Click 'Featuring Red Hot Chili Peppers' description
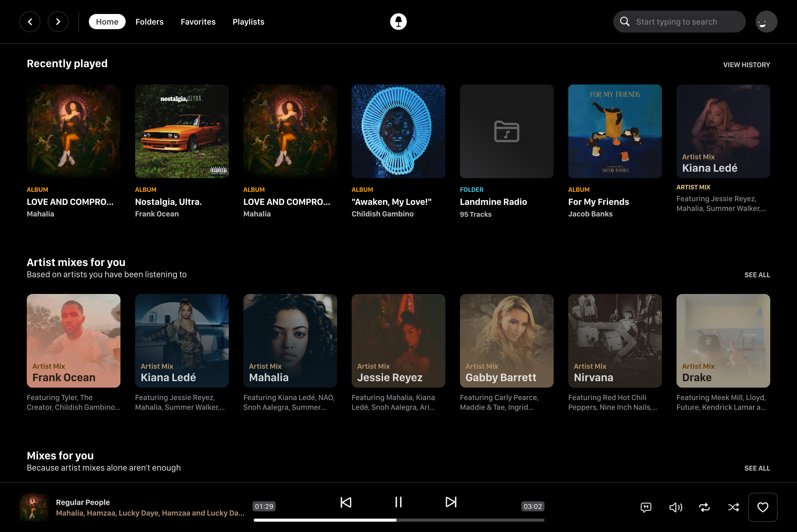The image size is (797, 532). 613,402
